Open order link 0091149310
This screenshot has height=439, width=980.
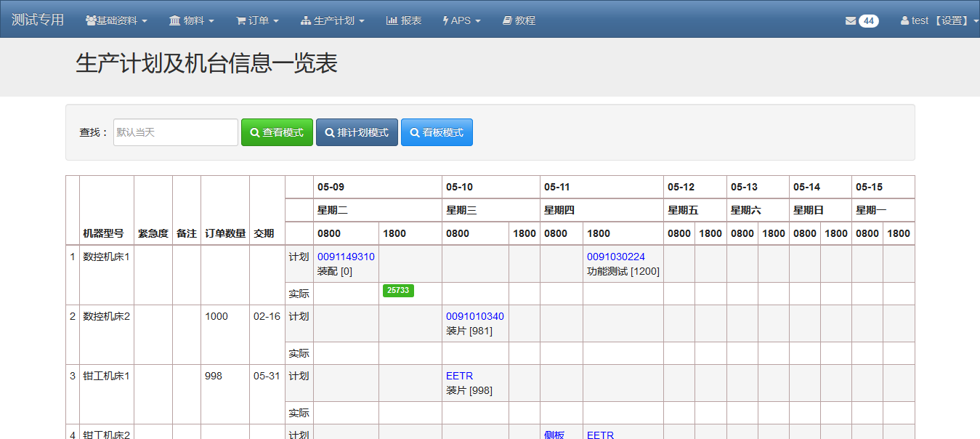(x=346, y=257)
